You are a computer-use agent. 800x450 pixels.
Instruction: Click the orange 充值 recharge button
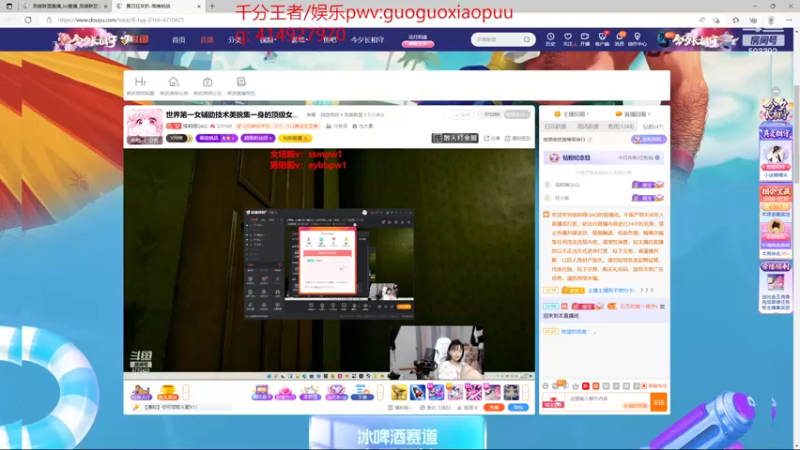493,407
